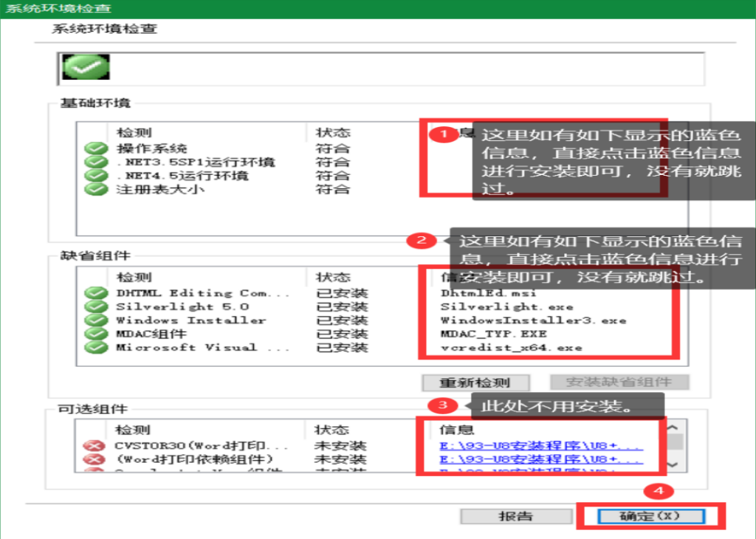Click the green check icon beside 注册表大小

[x=96, y=190]
